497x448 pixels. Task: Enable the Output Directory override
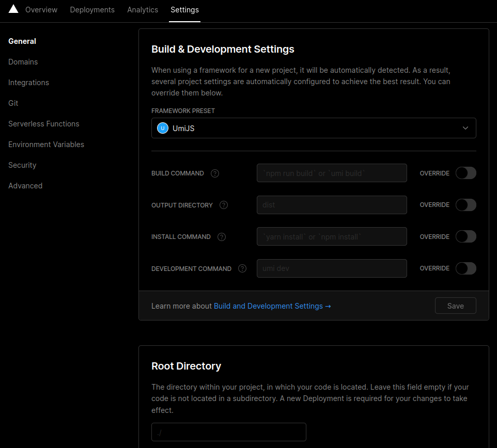(465, 205)
